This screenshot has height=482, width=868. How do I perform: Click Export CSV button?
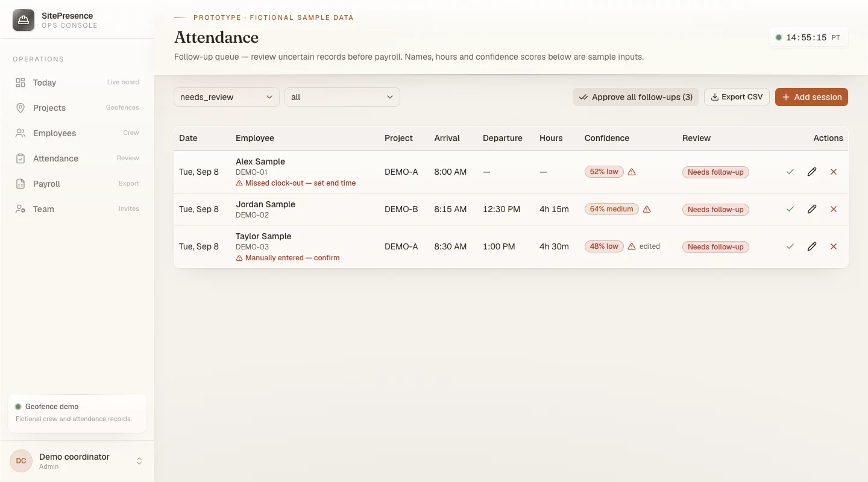(737, 97)
